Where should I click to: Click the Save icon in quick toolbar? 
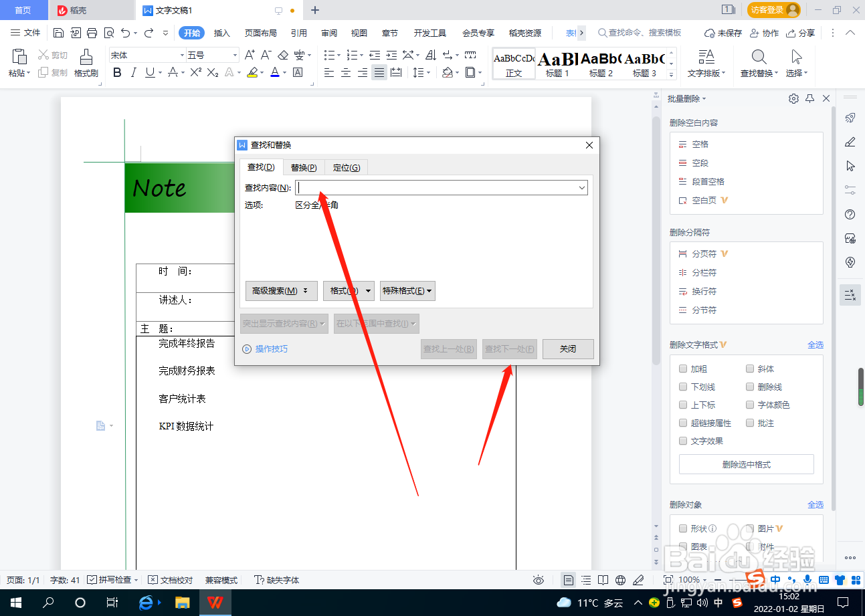tap(58, 33)
